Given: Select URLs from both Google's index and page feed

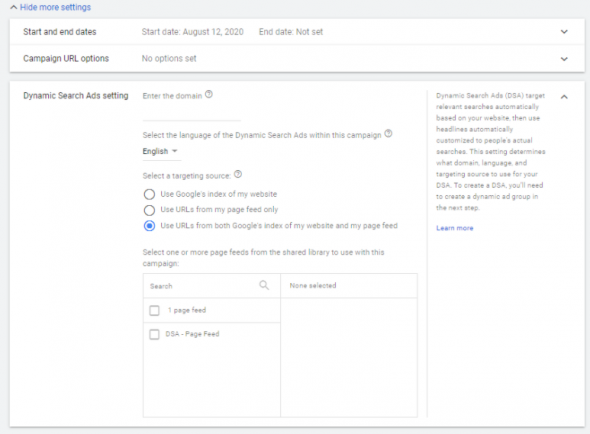Looking at the screenshot, I should click(149, 226).
